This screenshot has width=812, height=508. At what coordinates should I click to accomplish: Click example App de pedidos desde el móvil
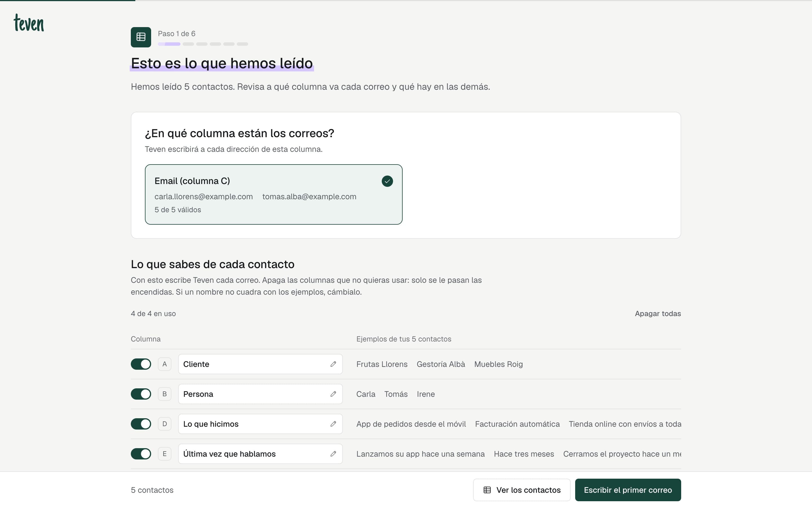click(x=411, y=424)
